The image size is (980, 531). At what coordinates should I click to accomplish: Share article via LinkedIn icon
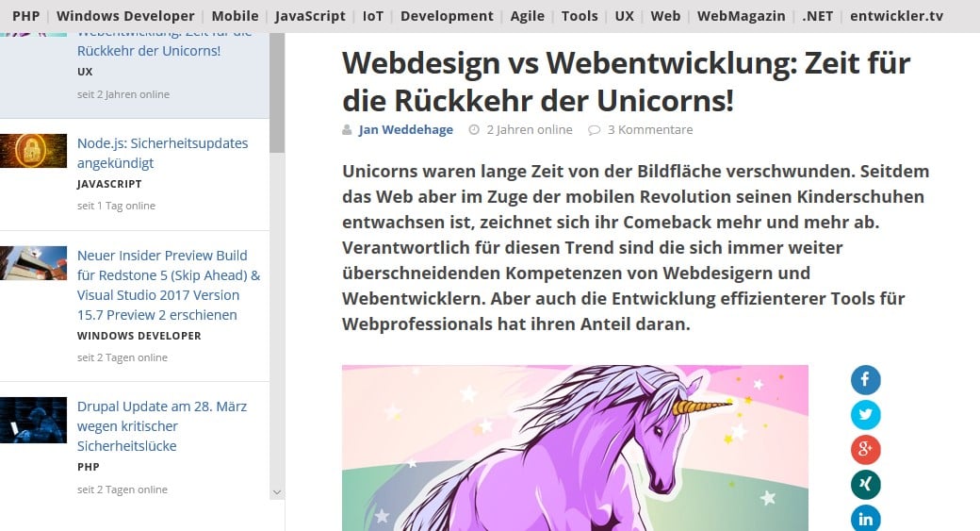click(866, 519)
